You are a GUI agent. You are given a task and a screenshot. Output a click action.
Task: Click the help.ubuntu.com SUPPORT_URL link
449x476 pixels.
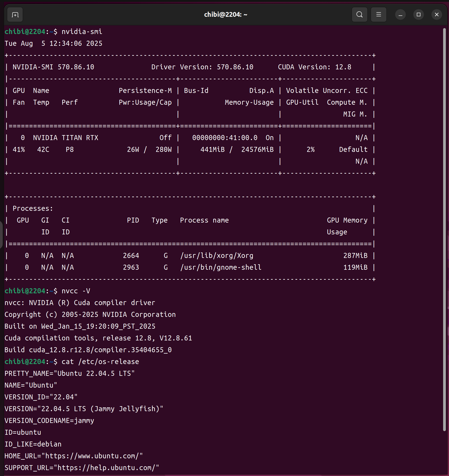[106, 468]
